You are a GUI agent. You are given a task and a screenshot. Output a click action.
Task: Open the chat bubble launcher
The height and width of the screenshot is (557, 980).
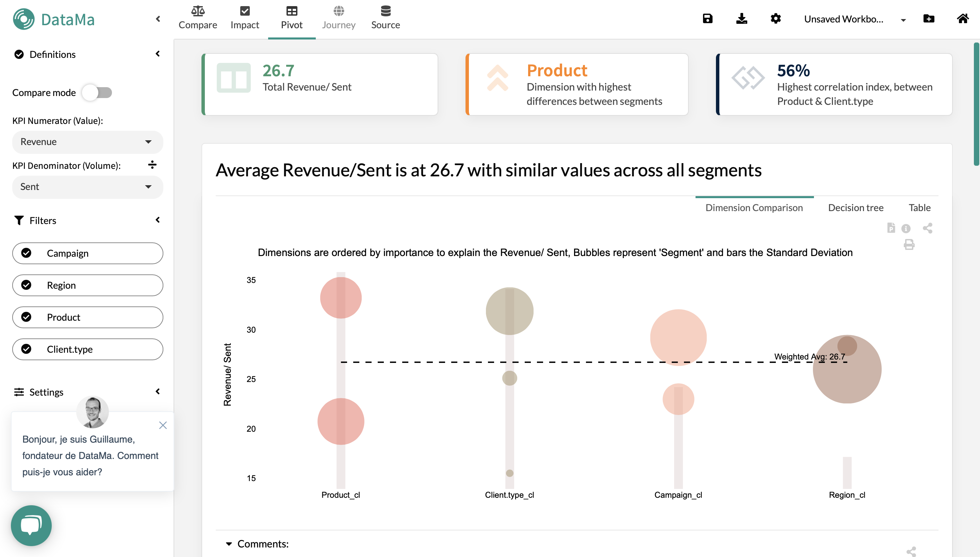31,526
